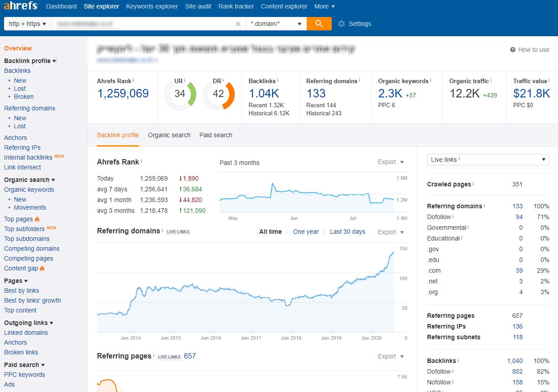Collapse the Backlink profile sidebar section
558x392 pixels.
click(x=30, y=61)
